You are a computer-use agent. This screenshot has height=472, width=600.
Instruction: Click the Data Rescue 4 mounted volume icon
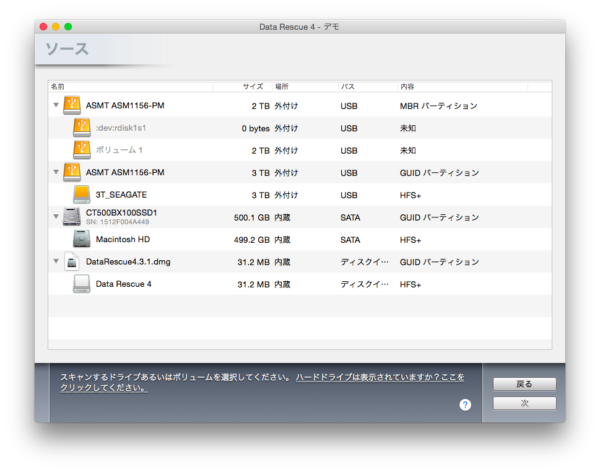[82, 284]
